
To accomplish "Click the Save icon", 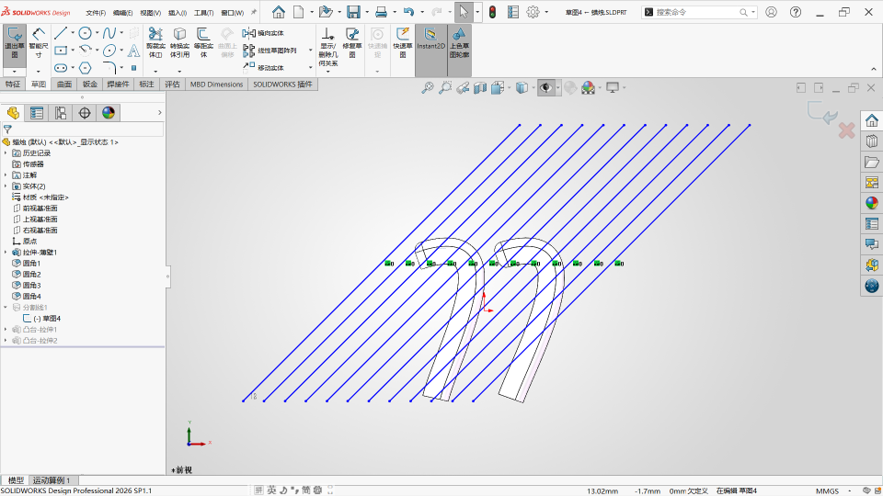I will 353,12.
